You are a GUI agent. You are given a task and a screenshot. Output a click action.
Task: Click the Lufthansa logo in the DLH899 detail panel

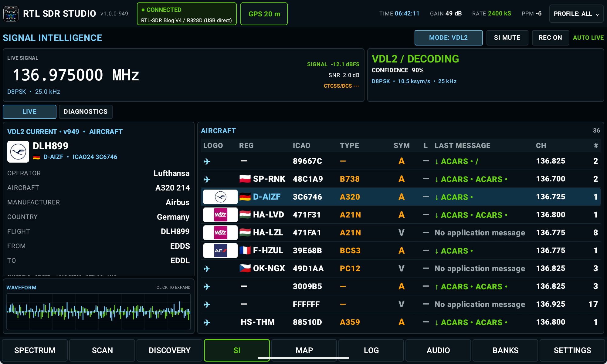tap(18, 152)
